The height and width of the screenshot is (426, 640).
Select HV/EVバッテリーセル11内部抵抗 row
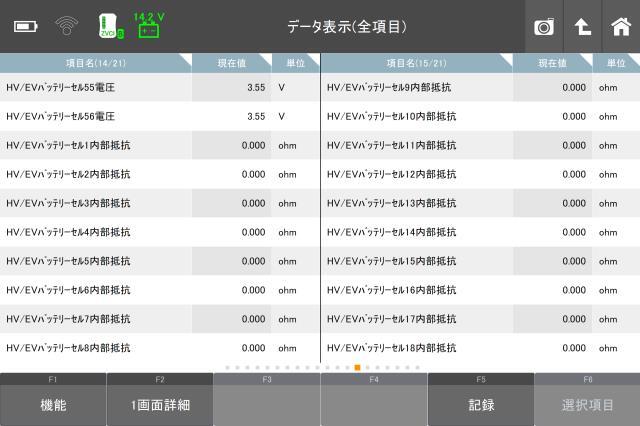pos(480,145)
